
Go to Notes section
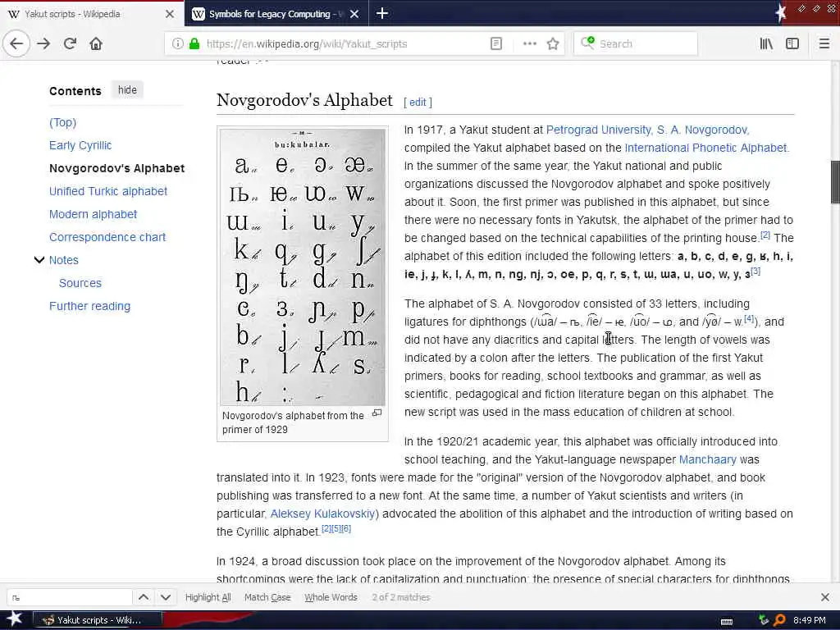64,260
